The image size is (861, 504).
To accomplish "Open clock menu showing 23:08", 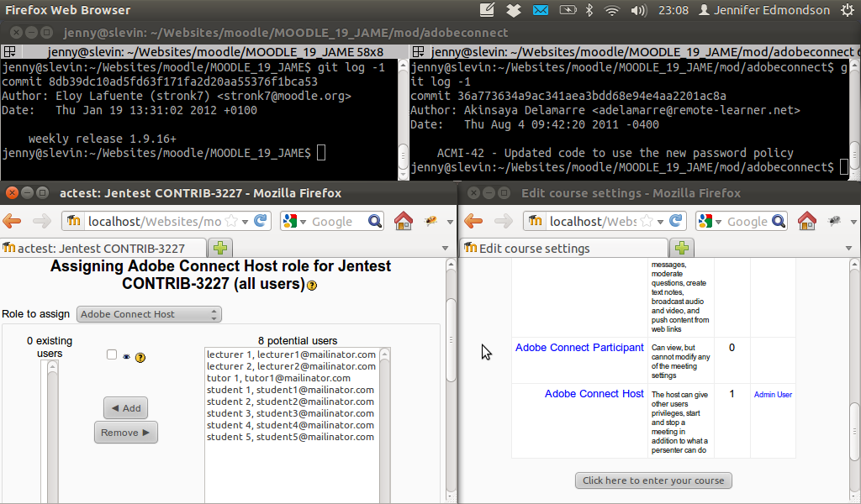I will click(673, 10).
